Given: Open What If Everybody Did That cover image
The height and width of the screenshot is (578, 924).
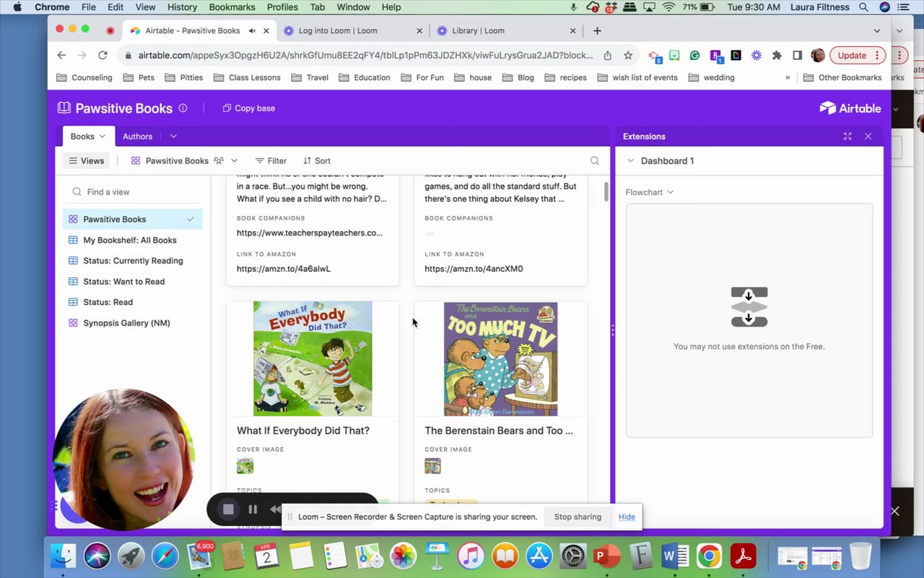Looking at the screenshot, I should (x=313, y=359).
